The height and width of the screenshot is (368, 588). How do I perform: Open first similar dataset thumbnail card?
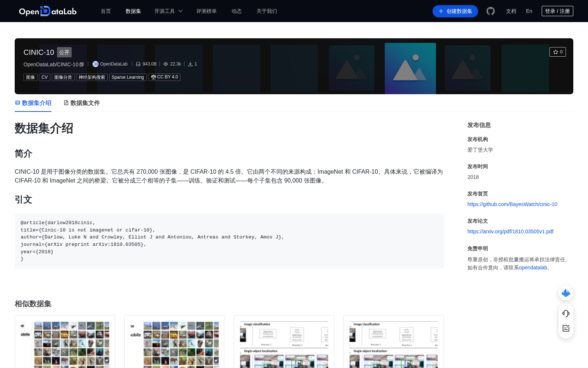[65, 342]
